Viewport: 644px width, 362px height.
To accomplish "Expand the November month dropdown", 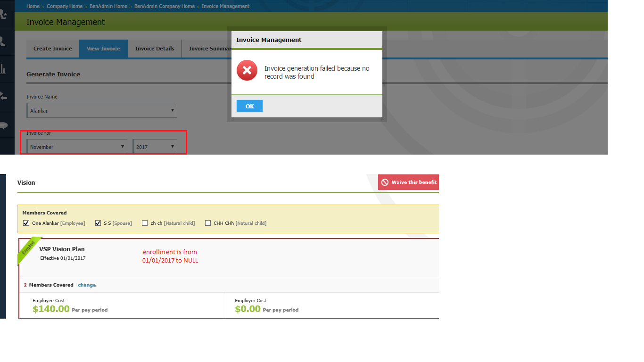I will coord(77,146).
